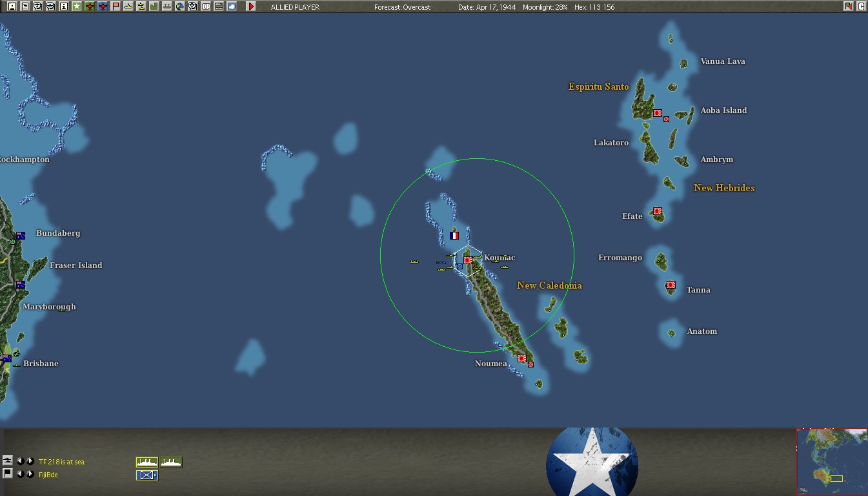Open 'TF 218 is at sea' entry
Image resolution: width=868 pixels, height=496 pixels.
tap(61, 462)
